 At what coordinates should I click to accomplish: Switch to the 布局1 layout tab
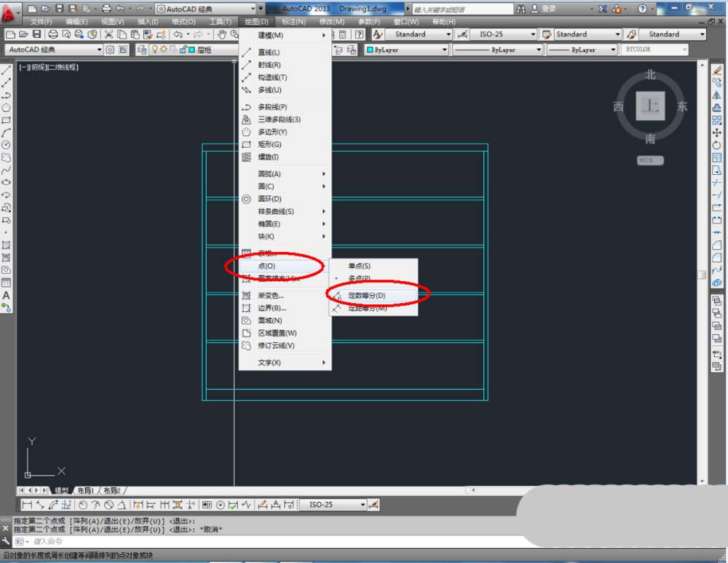click(86, 491)
